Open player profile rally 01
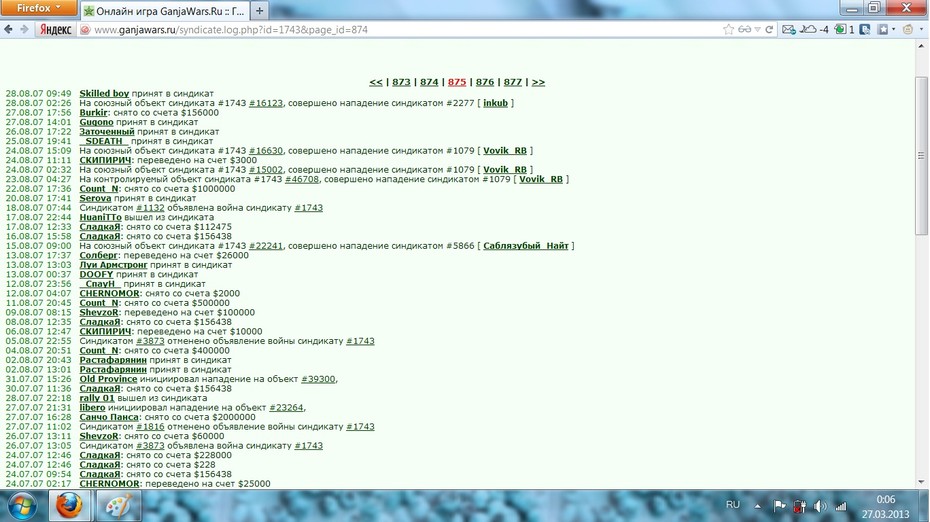 pyautogui.click(x=97, y=398)
